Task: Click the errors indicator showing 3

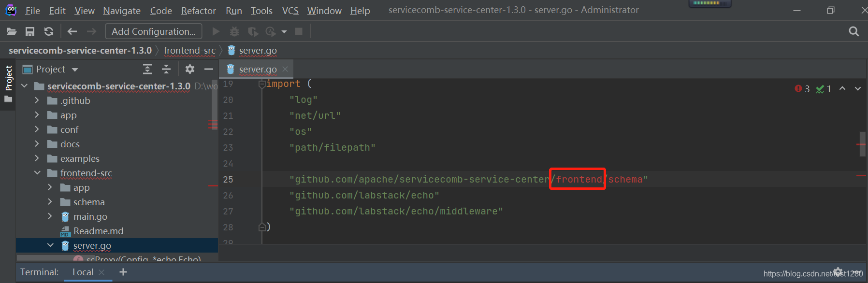Action: 802,89
